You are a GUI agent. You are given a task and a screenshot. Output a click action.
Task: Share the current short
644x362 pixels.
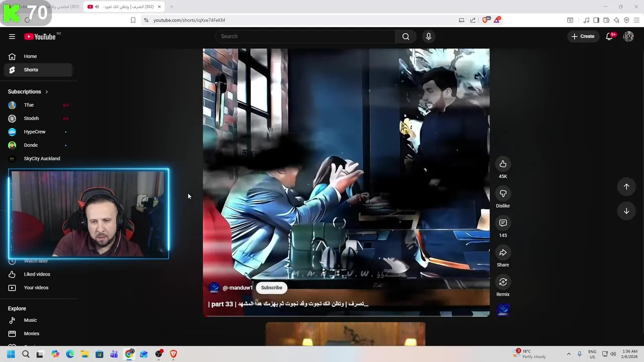pyautogui.click(x=503, y=252)
